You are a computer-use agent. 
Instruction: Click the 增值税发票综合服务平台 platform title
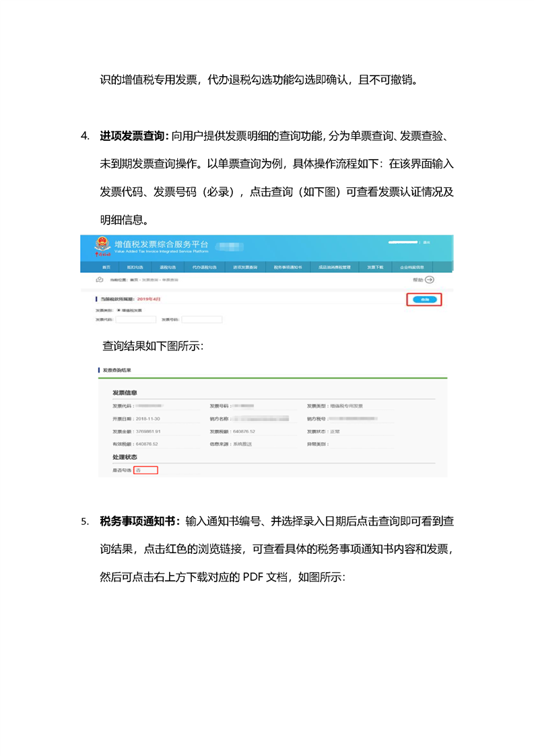(162, 244)
